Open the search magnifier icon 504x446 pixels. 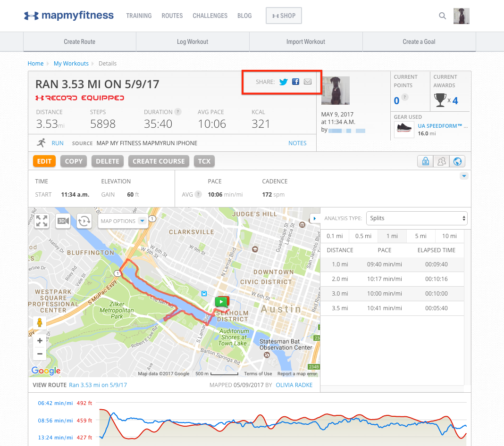click(442, 16)
